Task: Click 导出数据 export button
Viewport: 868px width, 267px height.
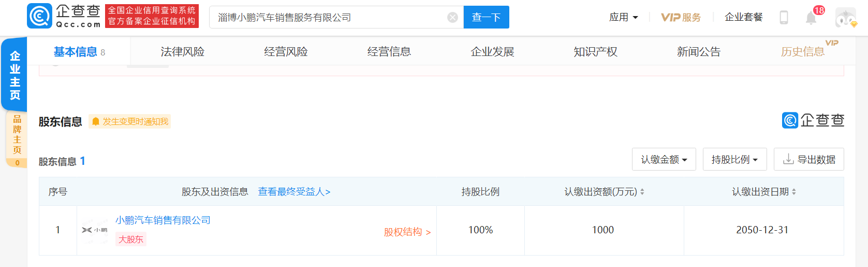Action: pyautogui.click(x=809, y=159)
